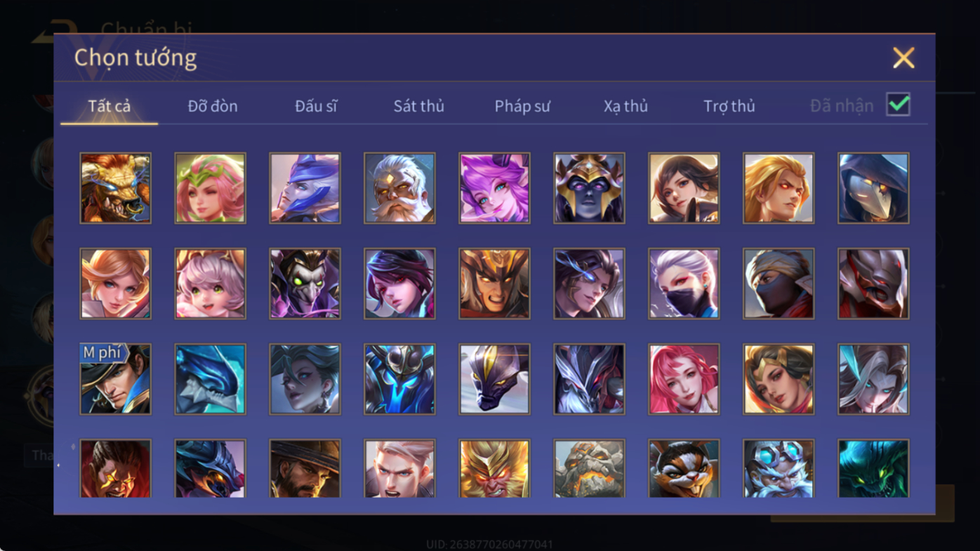Viewport: 980px width, 551px height.
Task: Filter heroes by Xạ thủ
Action: (x=625, y=106)
